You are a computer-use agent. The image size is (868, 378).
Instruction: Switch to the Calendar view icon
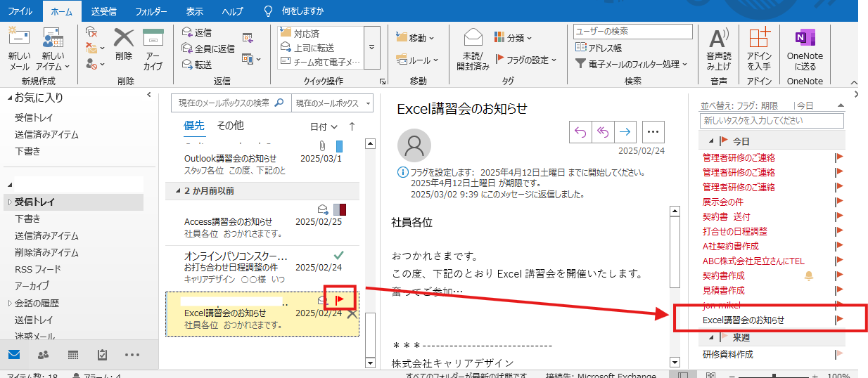coord(72,354)
